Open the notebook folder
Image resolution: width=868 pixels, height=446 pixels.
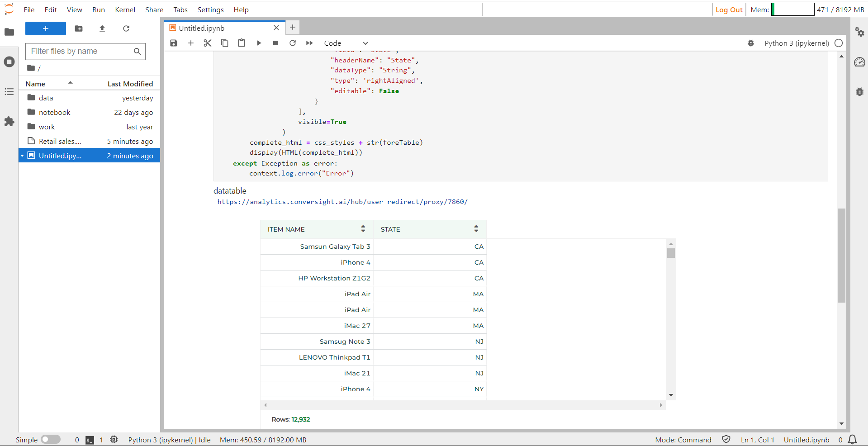click(x=90, y=112)
